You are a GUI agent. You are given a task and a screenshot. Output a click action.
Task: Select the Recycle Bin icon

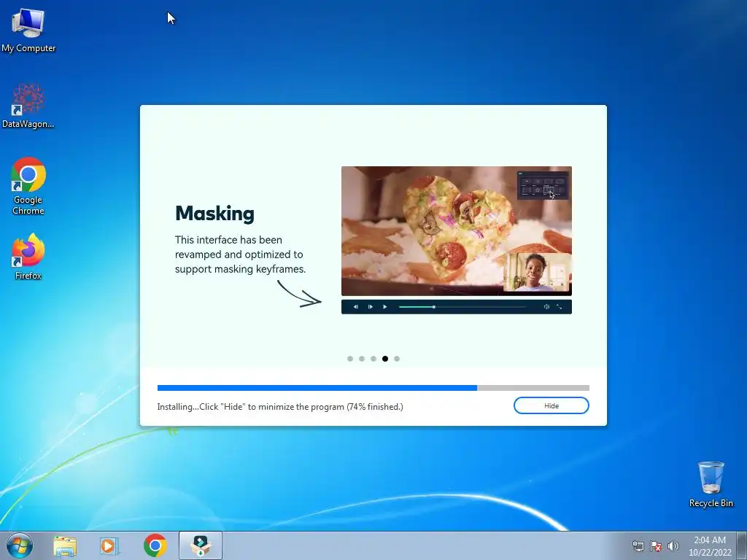click(x=711, y=484)
